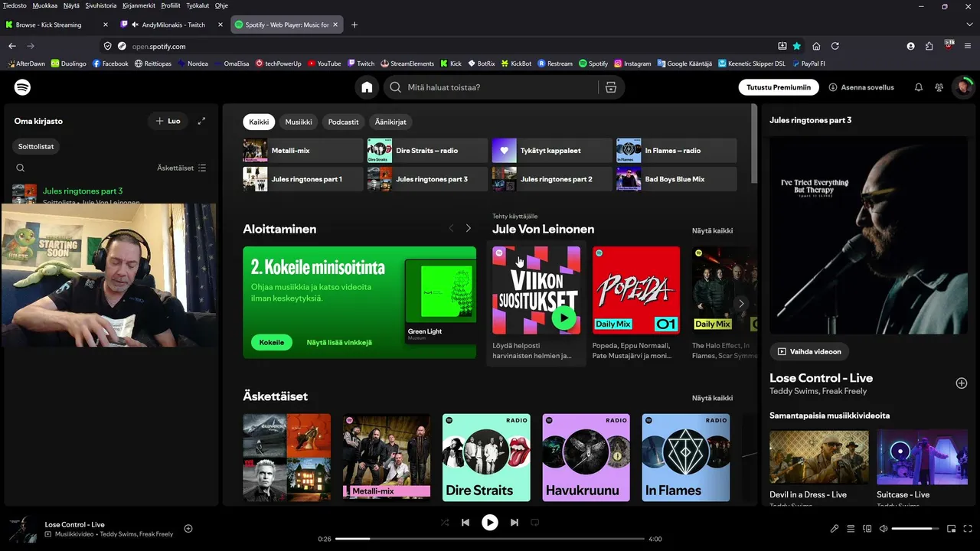Open the Työkalut menu
The image size is (980, 551).
(198, 5)
